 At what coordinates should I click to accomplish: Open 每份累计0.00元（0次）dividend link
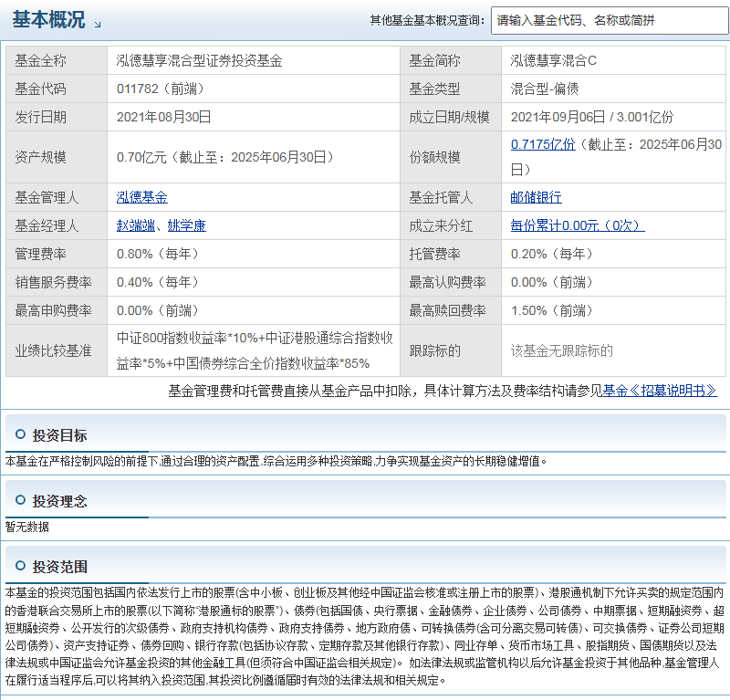click(578, 226)
